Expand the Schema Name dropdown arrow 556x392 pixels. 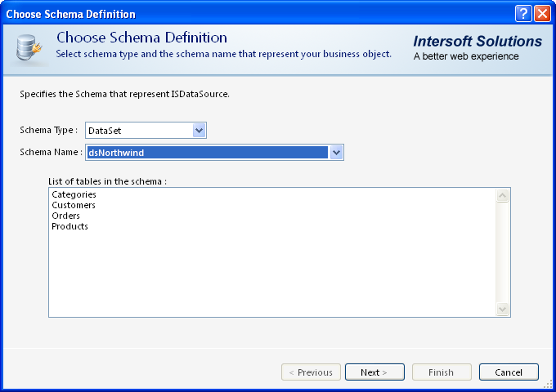[x=336, y=152]
